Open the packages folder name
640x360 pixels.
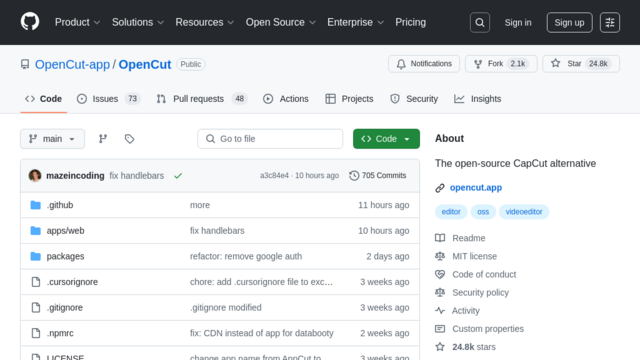click(65, 256)
